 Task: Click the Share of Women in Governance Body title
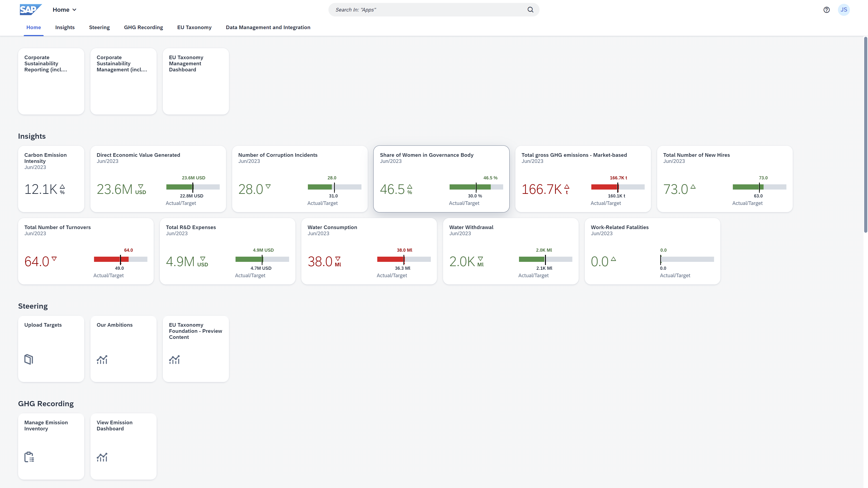(427, 155)
